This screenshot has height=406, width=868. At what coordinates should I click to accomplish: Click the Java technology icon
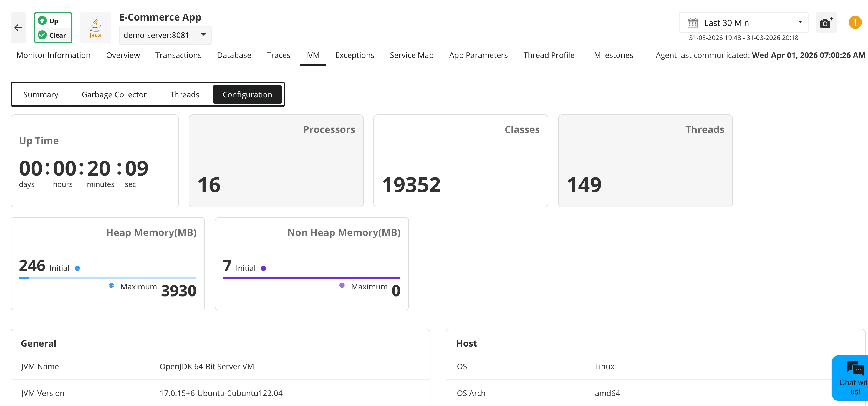95,27
